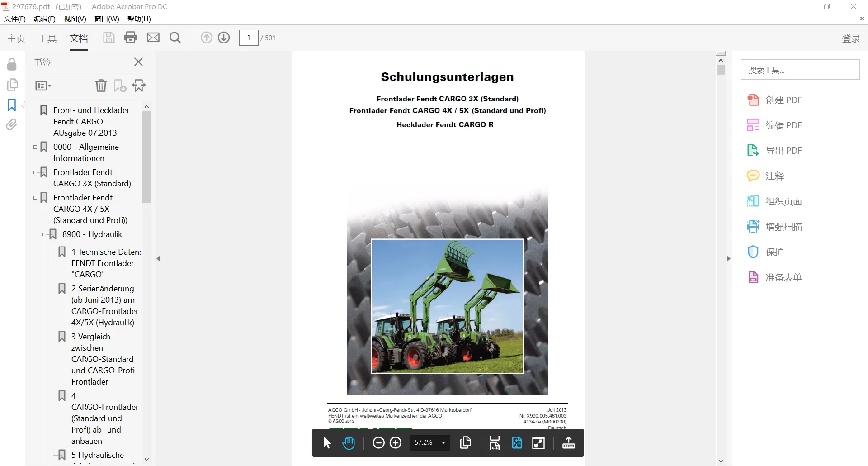868x466 pixels.
Task: Open Front- und Hecklader Fendt CARGO bookmark
Action: click(x=91, y=121)
